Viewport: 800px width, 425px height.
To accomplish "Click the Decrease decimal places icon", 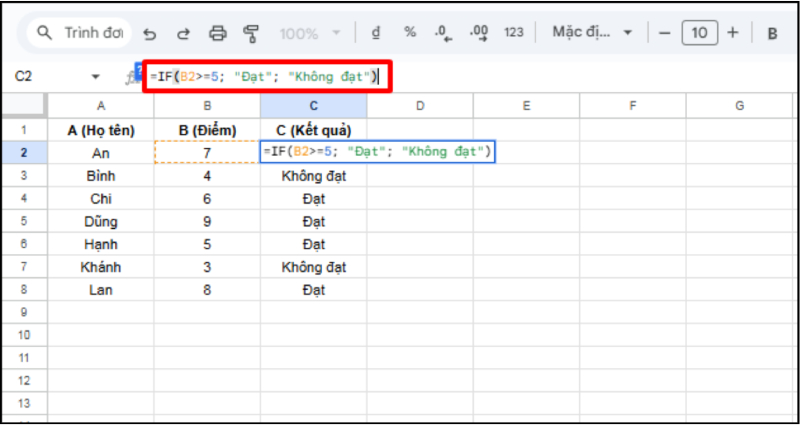I will [x=444, y=33].
